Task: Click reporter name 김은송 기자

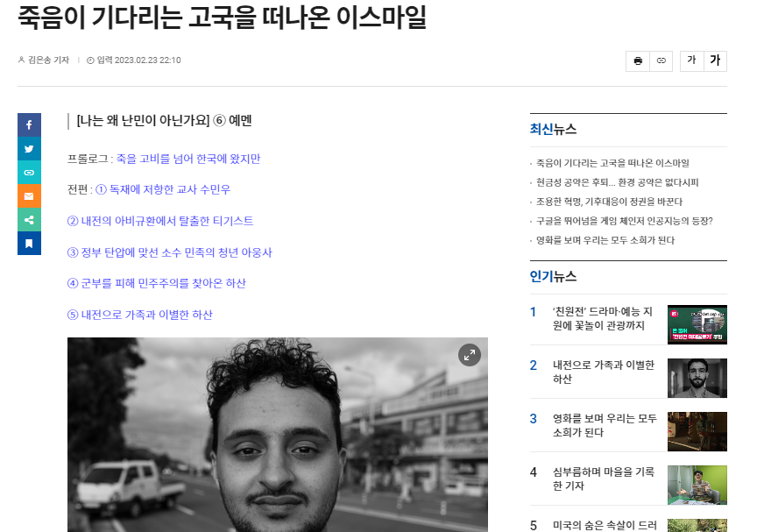Action: (x=48, y=60)
